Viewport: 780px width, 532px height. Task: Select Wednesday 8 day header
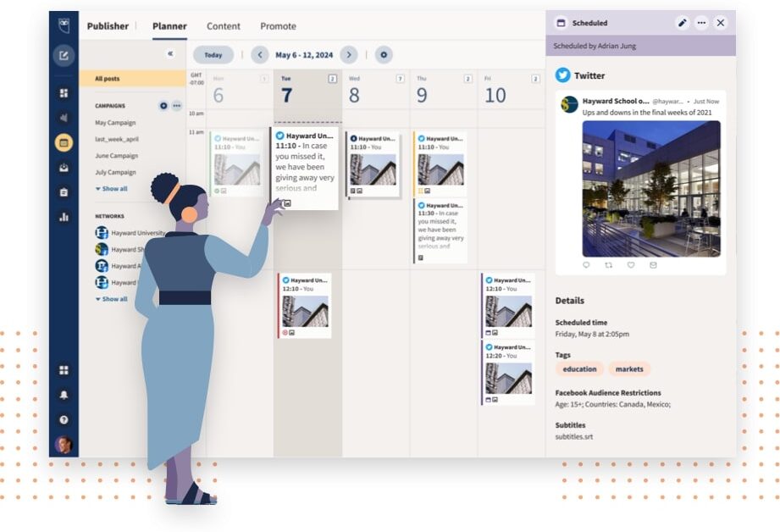tap(375, 90)
